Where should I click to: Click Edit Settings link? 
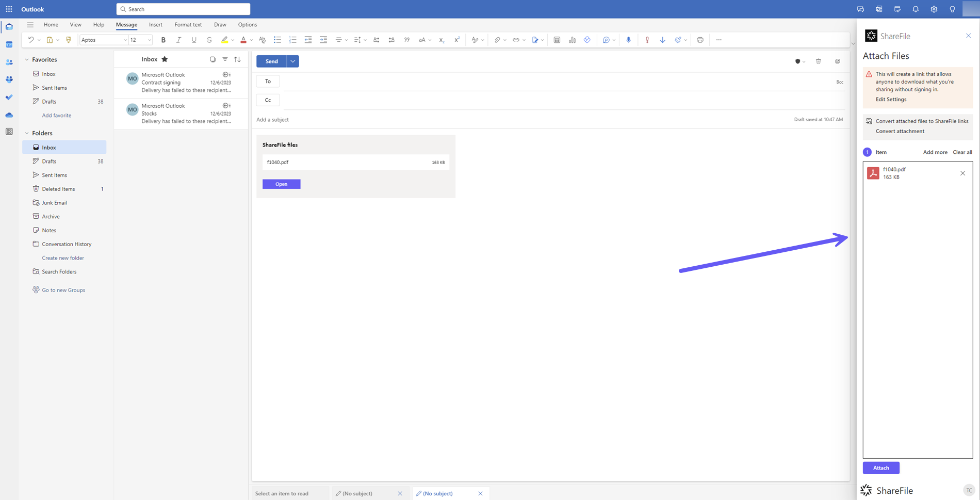891,100
